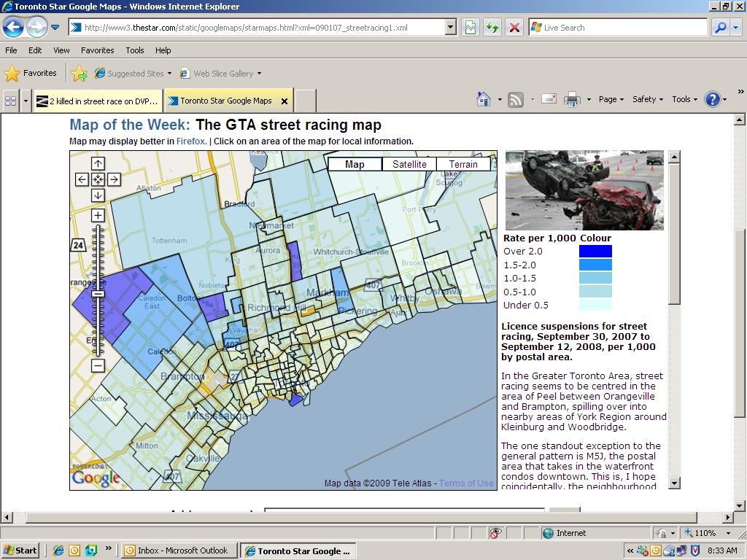Pan the map up with arrow
The width and height of the screenshot is (747, 560).
coord(98,164)
